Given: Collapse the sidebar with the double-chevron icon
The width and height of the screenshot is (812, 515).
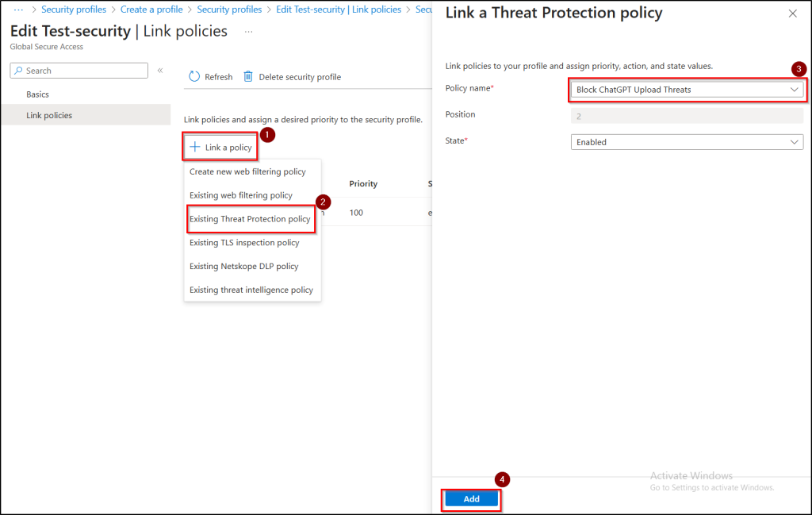Looking at the screenshot, I should 159,71.
